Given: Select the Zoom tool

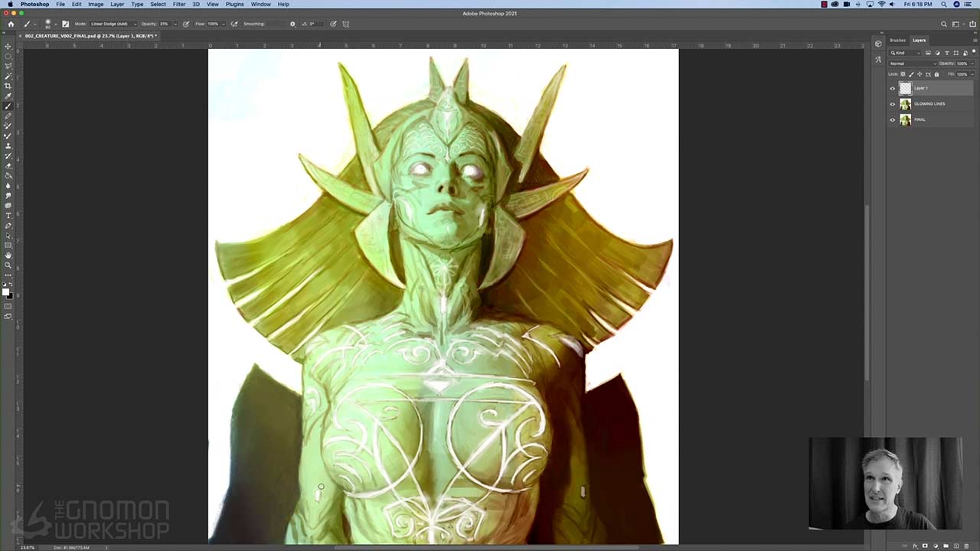Looking at the screenshot, I should click(x=8, y=265).
